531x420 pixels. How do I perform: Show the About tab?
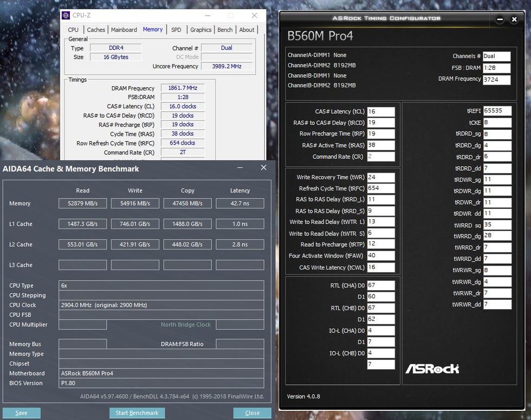pos(247,30)
